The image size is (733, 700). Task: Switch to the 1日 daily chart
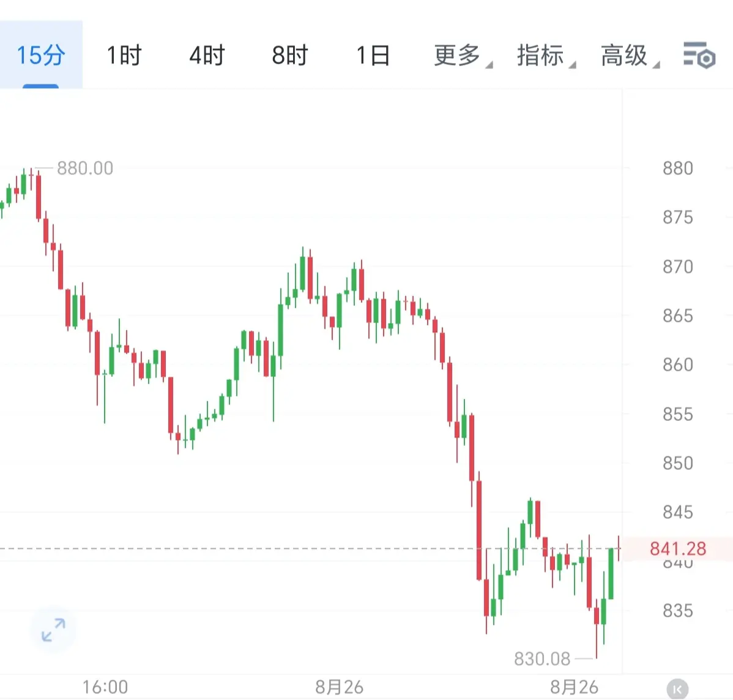pos(373,55)
